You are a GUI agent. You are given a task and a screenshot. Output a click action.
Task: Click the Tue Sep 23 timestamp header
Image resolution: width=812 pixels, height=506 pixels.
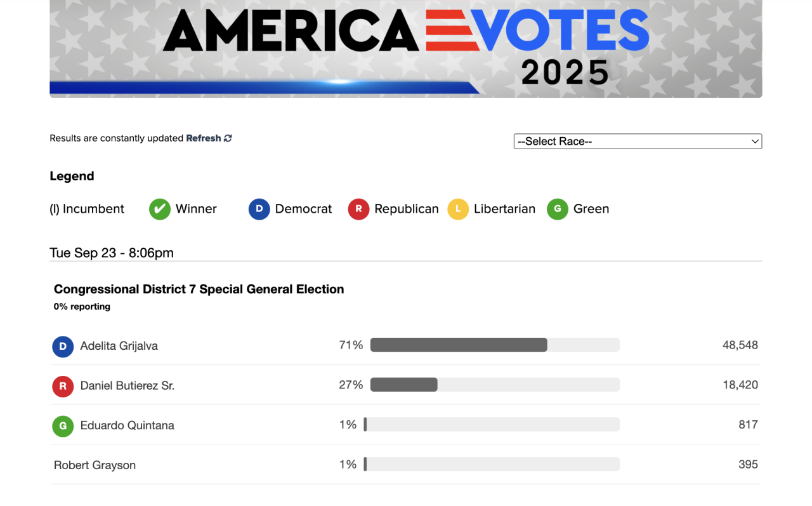click(112, 253)
